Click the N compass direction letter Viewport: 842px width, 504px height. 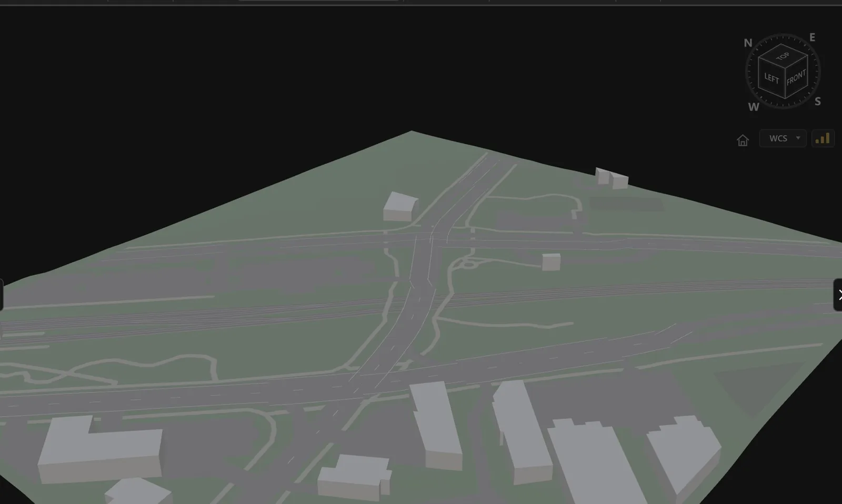point(748,43)
